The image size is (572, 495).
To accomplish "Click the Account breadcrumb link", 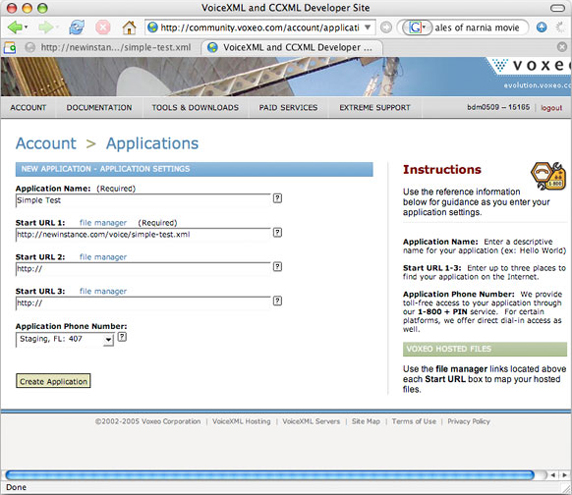I will click(46, 143).
